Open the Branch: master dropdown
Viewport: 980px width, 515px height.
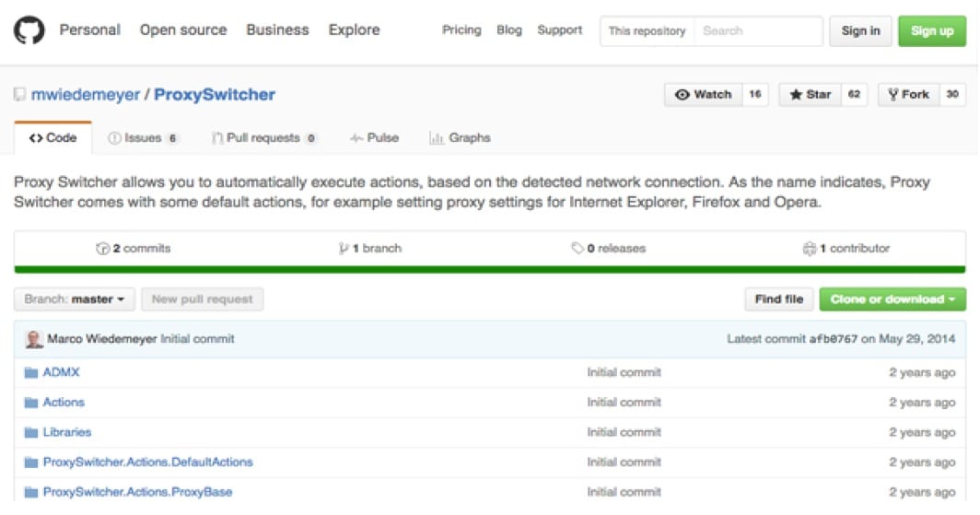click(75, 299)
